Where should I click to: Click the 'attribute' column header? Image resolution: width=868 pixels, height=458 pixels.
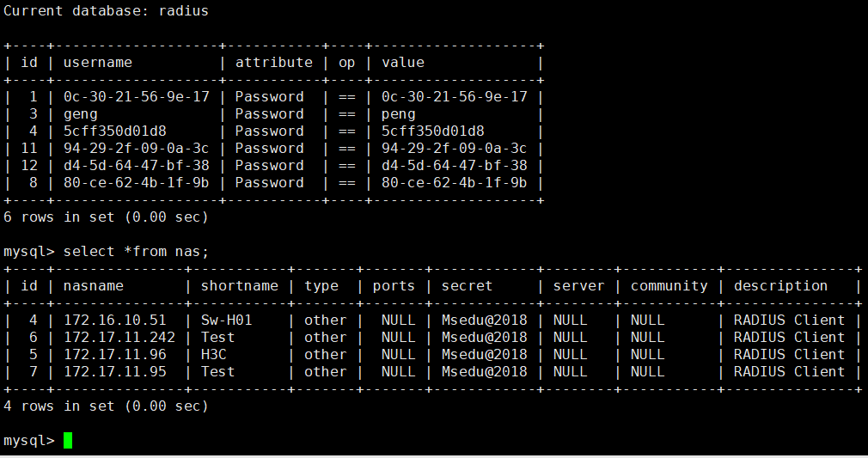(x=273, y=62)
